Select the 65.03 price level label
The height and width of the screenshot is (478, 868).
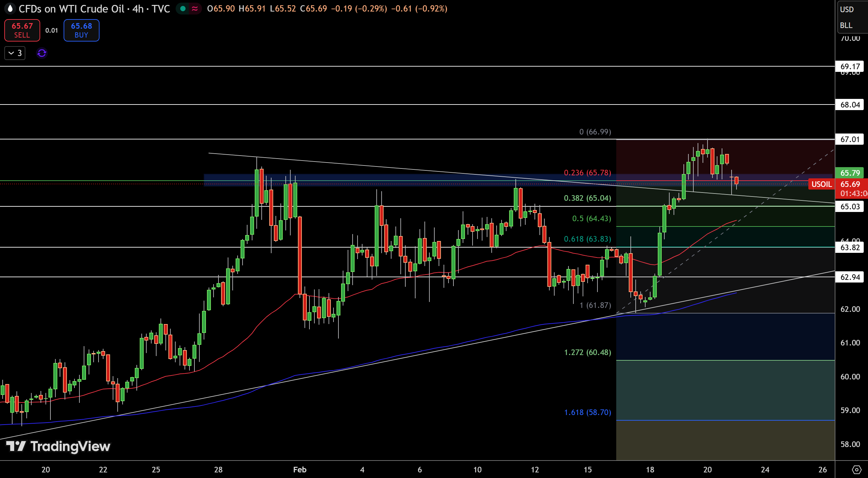(x=850, y=207)
